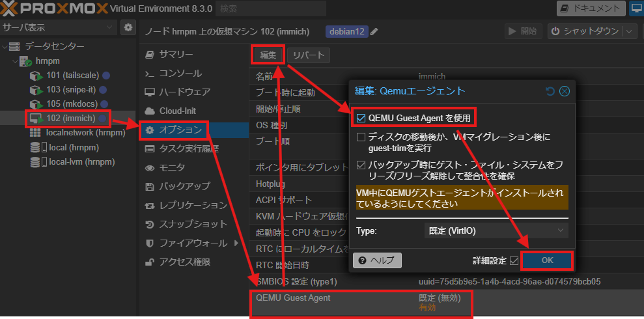Click the リバート revert button
This screenshot has height=319, width=644.
click(x=309, y=55)
